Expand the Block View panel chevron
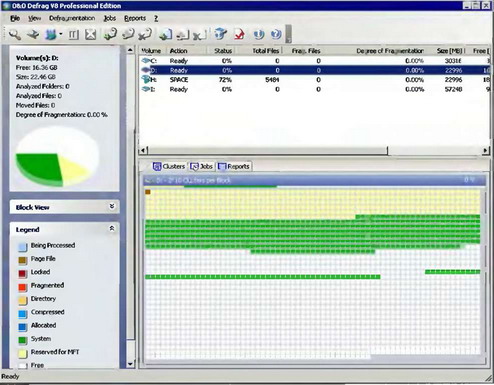494x385 pixels. click(x=112, y=206)
